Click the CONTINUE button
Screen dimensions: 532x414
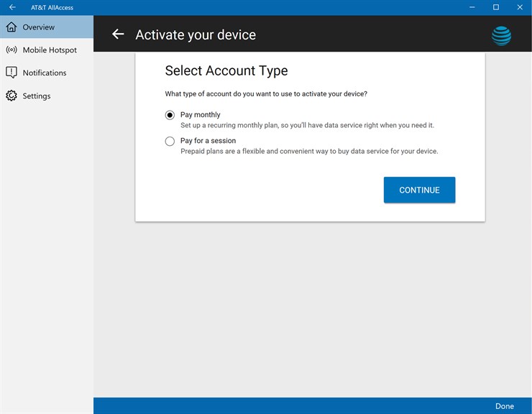pyautogui.click(x=419, y=190)
